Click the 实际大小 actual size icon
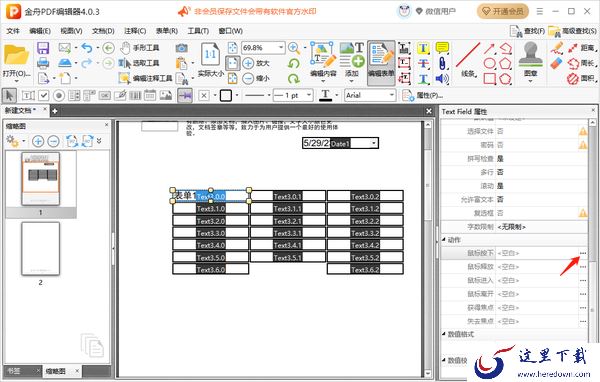 coord(210,60)
